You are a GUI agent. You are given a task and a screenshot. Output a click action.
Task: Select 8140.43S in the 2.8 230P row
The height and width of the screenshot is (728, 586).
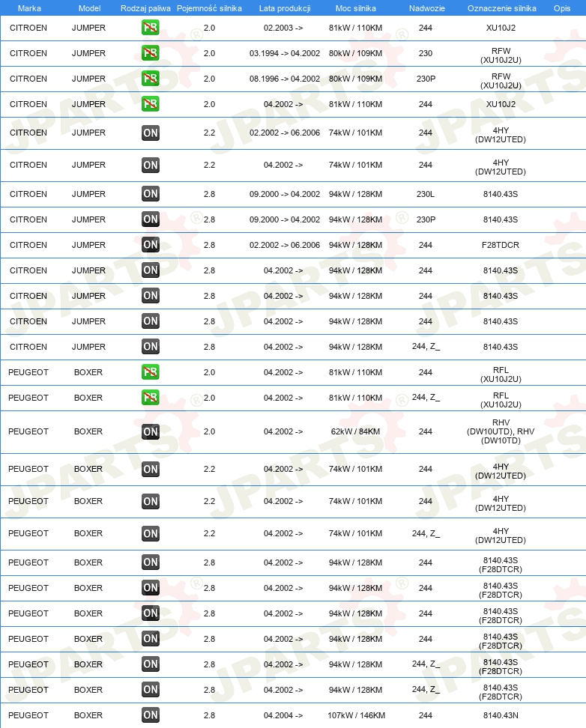(x=501, y=219)
